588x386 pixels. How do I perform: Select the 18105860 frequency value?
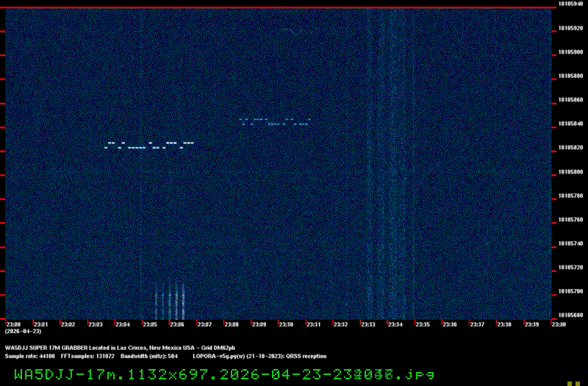point(571,100)
